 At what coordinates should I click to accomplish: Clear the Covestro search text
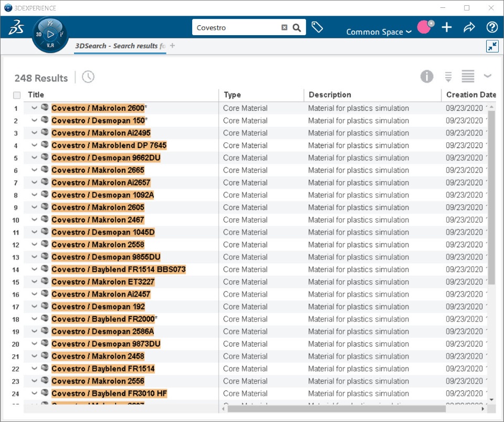pos(284,28)
